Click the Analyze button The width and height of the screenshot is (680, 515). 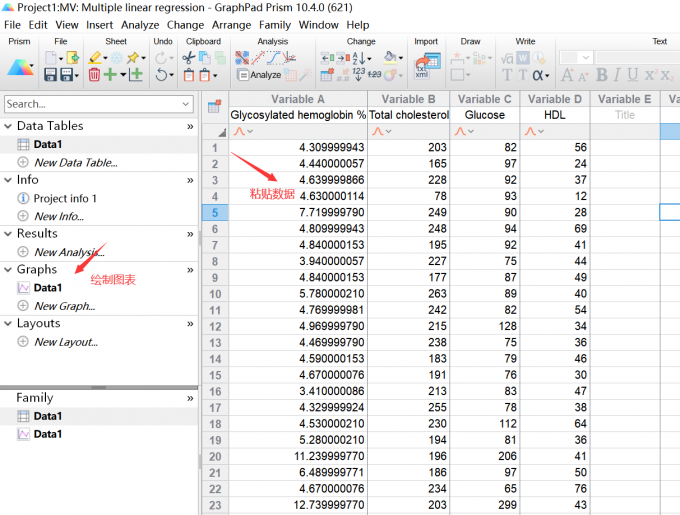coord(259,75)
